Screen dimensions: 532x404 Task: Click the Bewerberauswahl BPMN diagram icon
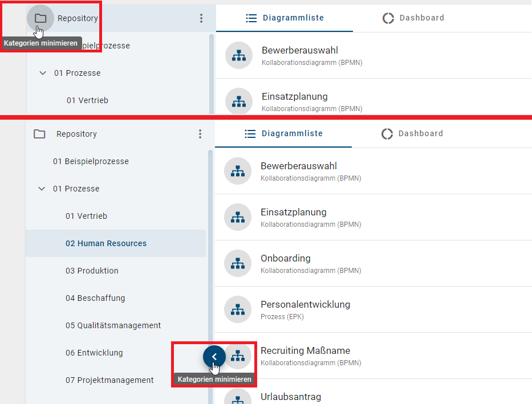[x=238, y=171]
